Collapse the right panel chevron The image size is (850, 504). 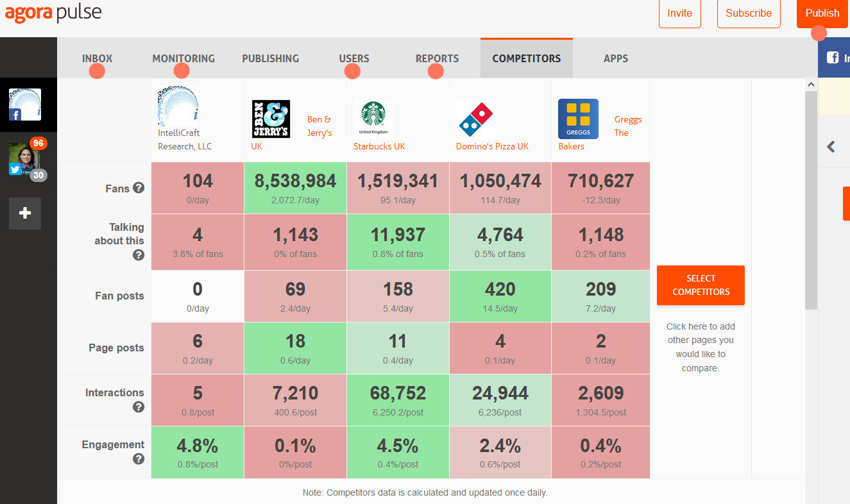click(831, 147)
